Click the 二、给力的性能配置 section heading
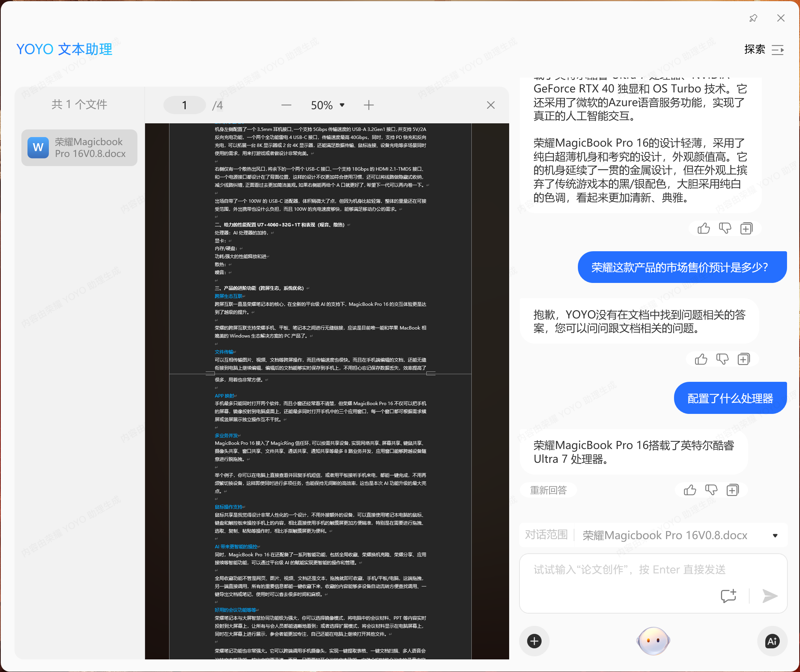Screen dimensions: 800x672 click(279, 225)
